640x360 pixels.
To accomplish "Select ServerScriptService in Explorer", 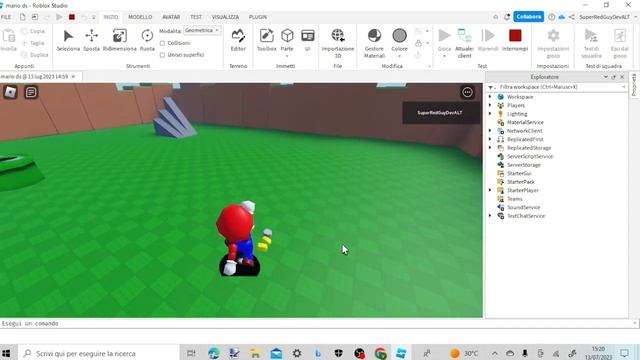I will pos(530,156).
